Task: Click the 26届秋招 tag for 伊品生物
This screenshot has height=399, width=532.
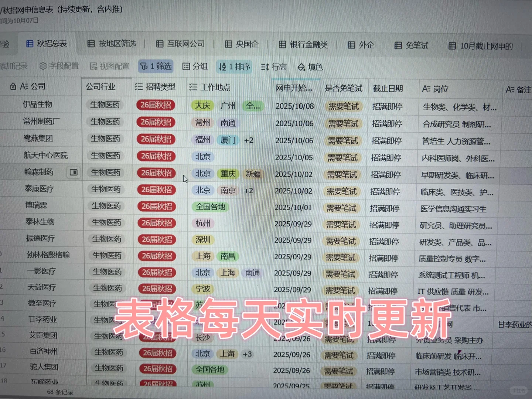Action: 156,105
